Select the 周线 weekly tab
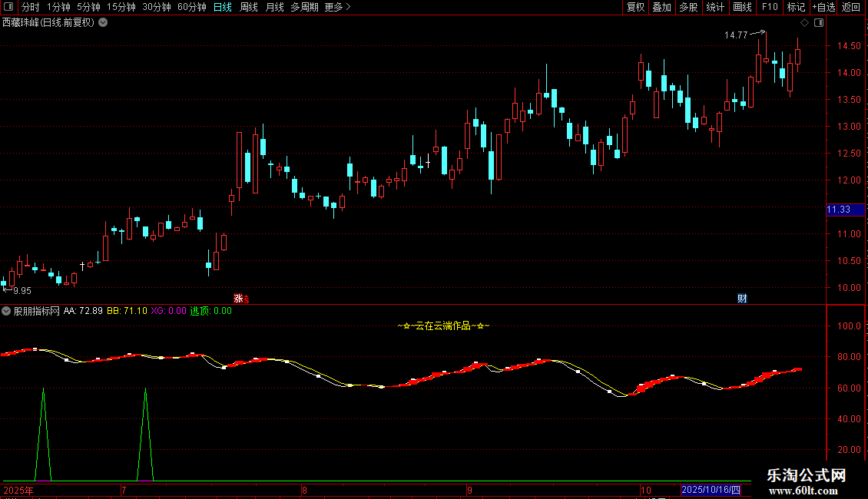The height and width of the screenshot is (499, 868). click(249, 7)
